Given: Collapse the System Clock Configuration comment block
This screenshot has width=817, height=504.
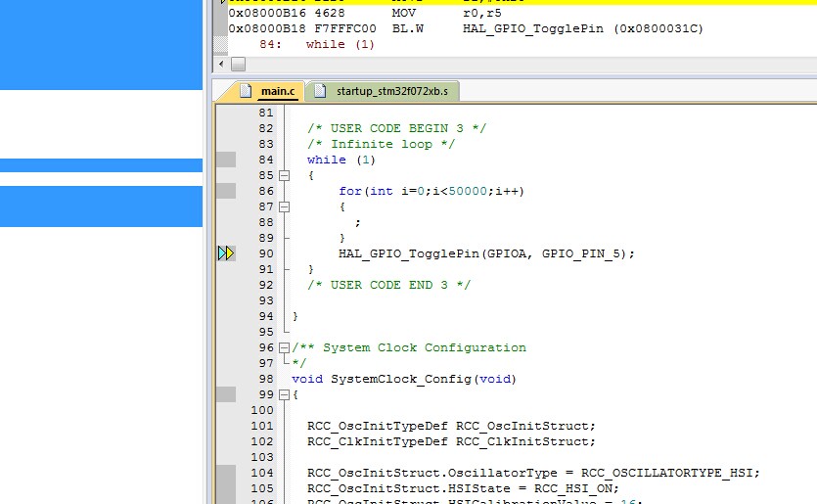Looking at the screenshot, I should click(x=285, y=347).
